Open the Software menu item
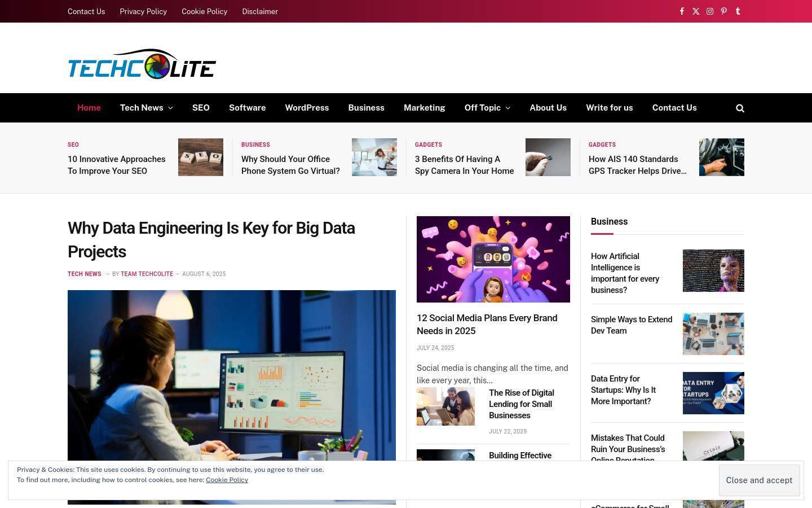This screenshot has height=508, width=812. 248,108
